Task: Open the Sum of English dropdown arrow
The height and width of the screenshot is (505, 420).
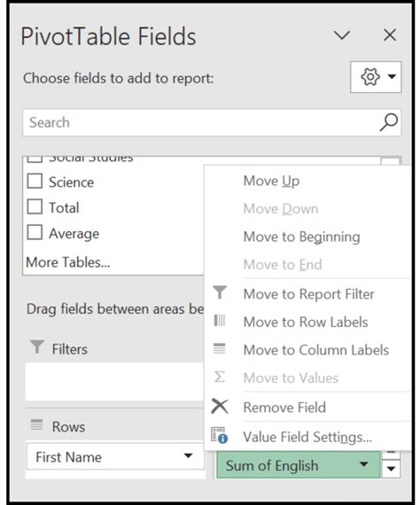Action: tap(364, 464)
